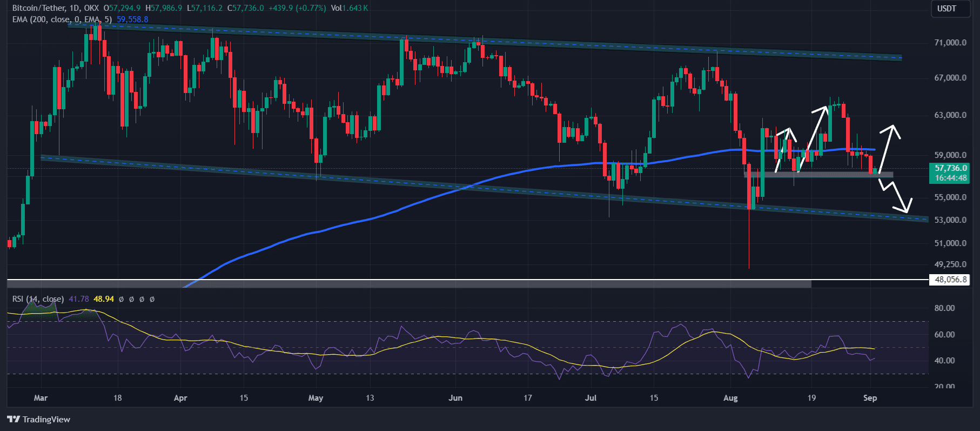This screenshot has width=980, height=431.
Task: Click the 49,250.00 price axis label
Action: (x=950, y=264)
